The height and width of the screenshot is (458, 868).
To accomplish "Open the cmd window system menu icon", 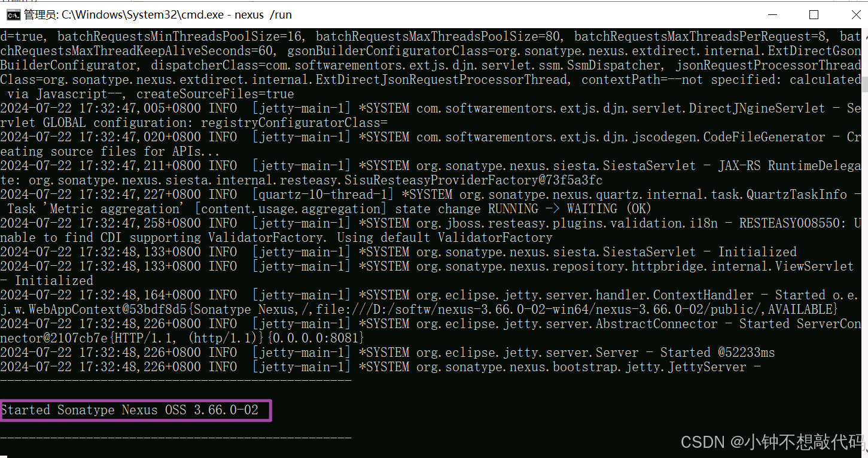I will 12,14.
